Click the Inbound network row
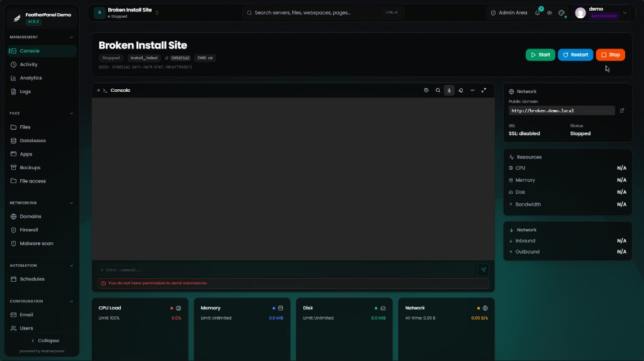This screenshot has width=644, height=361. point(568,241)
